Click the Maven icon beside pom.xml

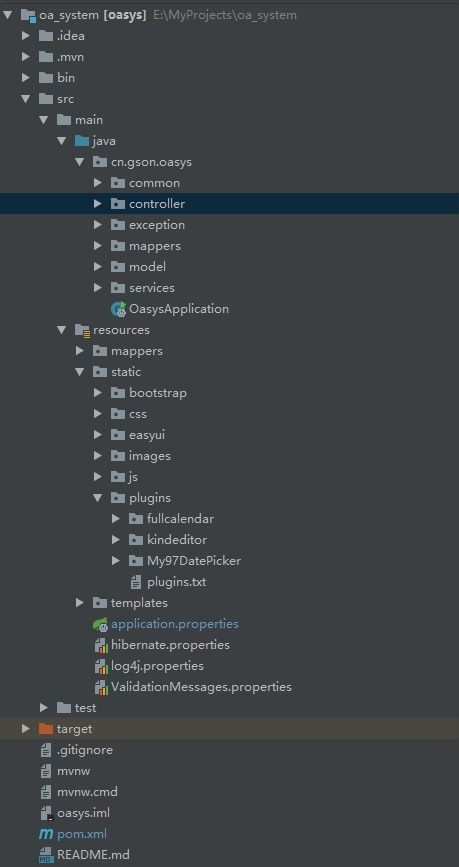tap(45, 834)
